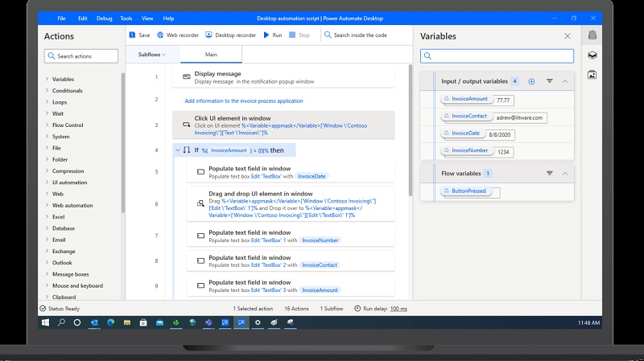Open the taskbar search magnifier
Screen dimensions: 644x361
(61, 322)
